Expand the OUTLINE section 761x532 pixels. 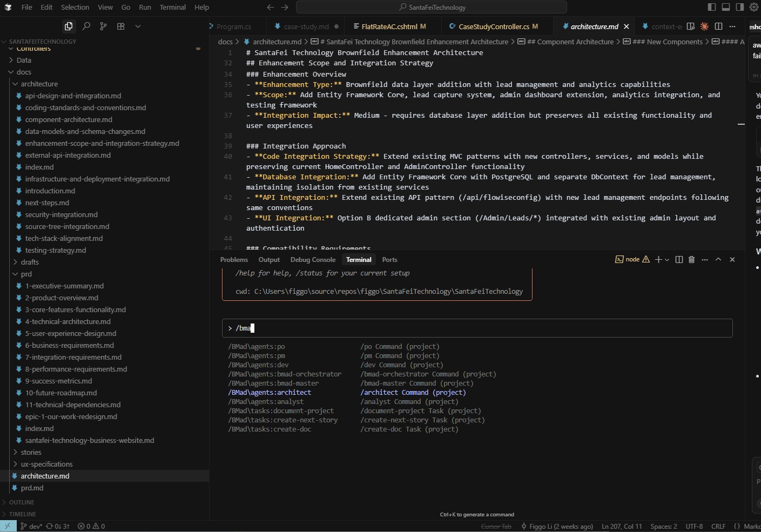(x=104, y=502)
